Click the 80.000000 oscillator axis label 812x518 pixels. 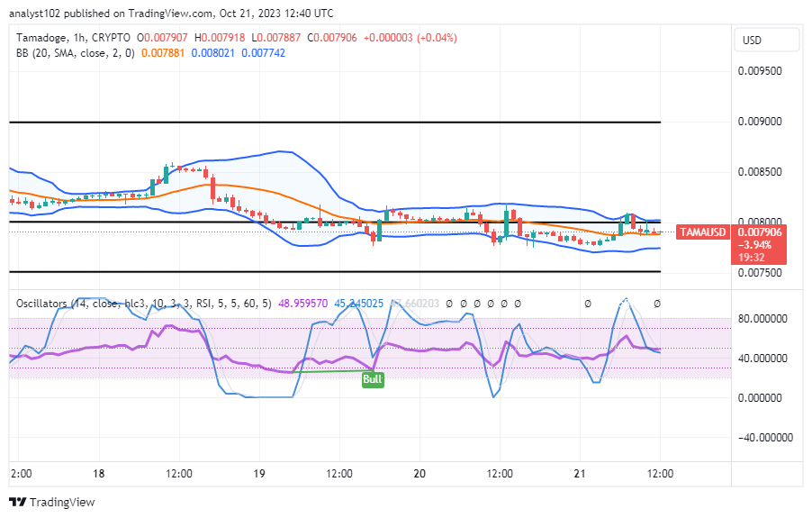(762, 319)
